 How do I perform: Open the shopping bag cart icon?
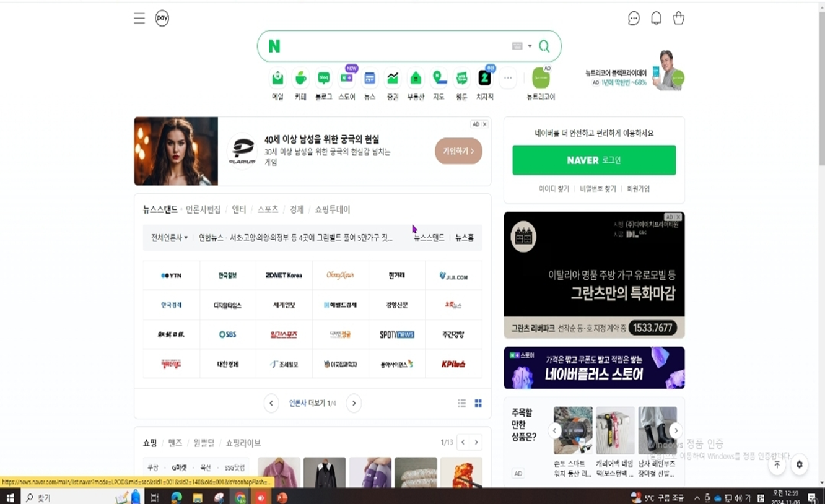tap(679, 19)
